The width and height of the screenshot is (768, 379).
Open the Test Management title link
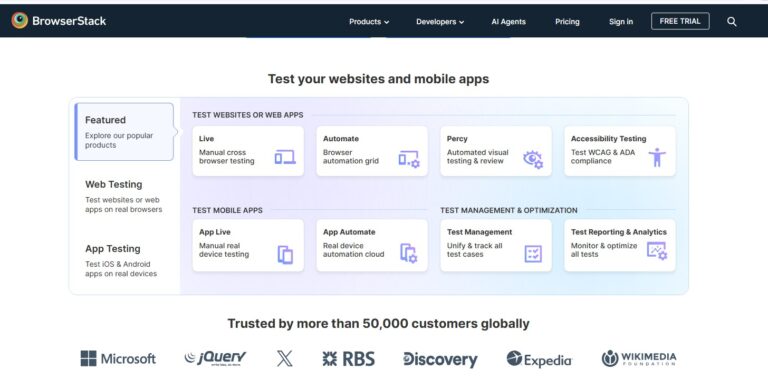click(x=479, y=232)
